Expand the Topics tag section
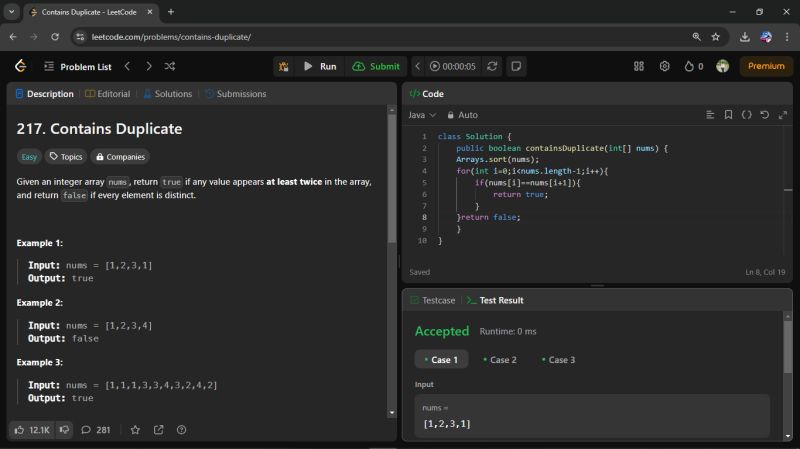800x449 pixels. pos(66,156)
